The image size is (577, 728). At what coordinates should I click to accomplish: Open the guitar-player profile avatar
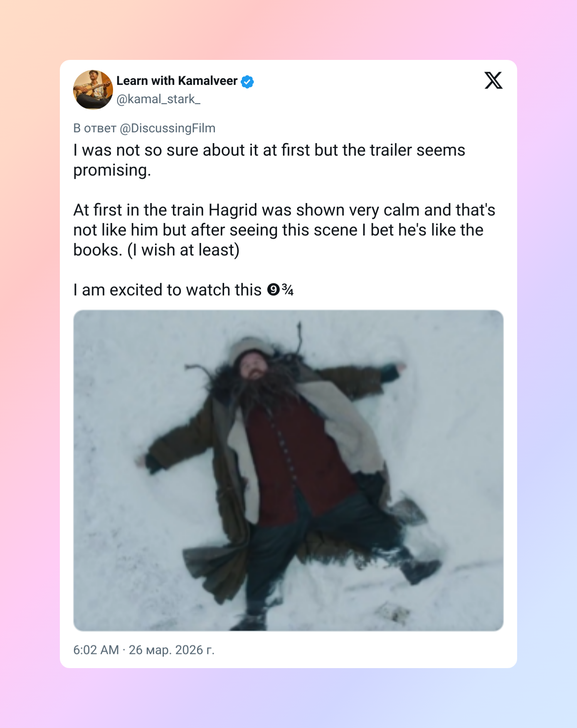pyautogui.click(x=93, y=90)
